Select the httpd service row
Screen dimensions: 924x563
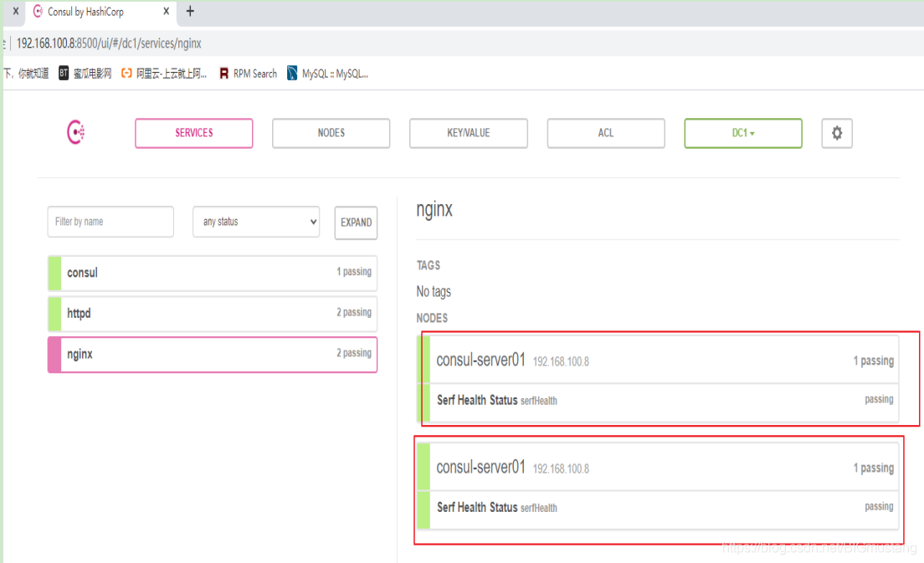(213, 314)
